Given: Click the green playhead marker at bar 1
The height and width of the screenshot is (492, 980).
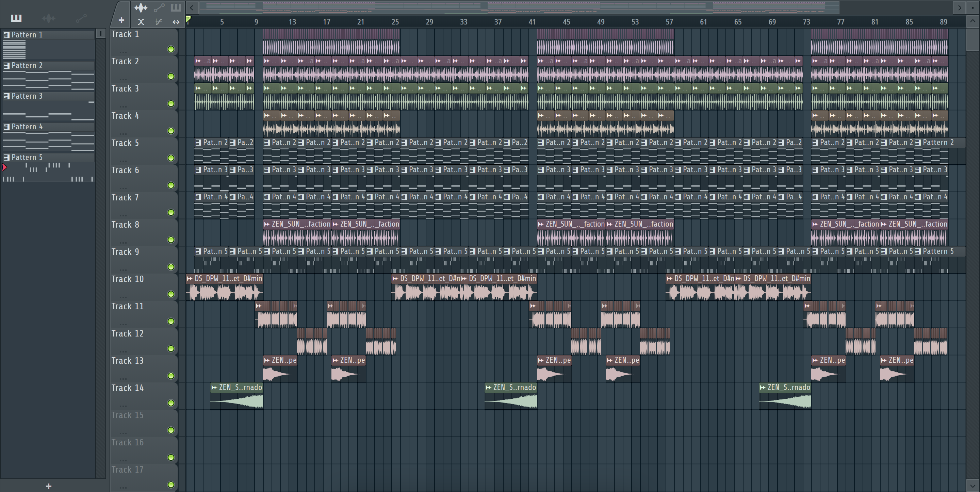Looking at the screenshot, I should (188, 19).
